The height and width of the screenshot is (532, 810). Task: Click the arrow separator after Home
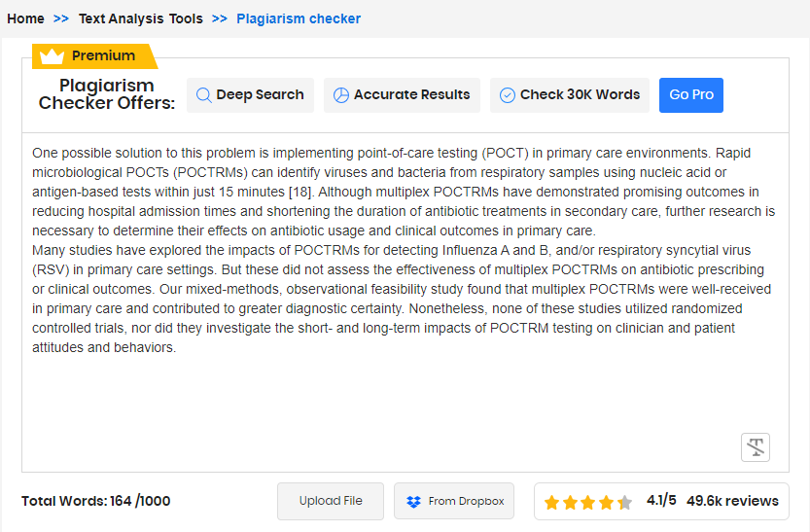(61, 18)
